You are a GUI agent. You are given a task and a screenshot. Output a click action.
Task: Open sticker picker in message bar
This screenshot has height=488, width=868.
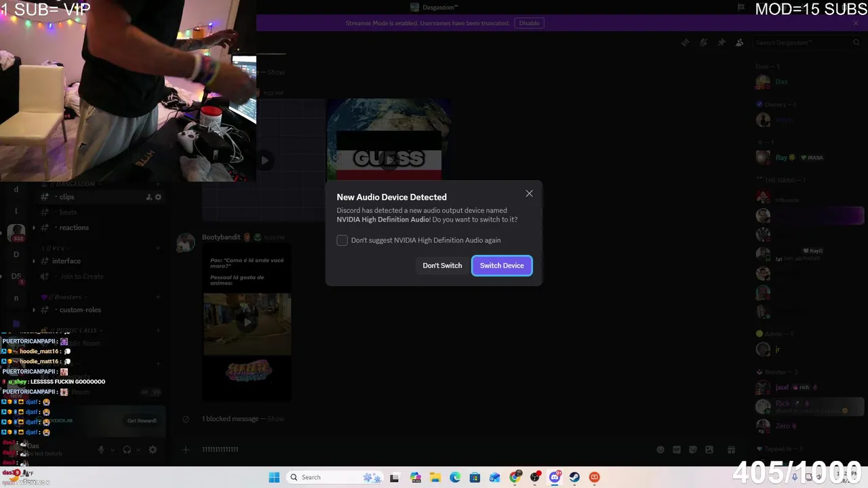click(x=693, y=449)
